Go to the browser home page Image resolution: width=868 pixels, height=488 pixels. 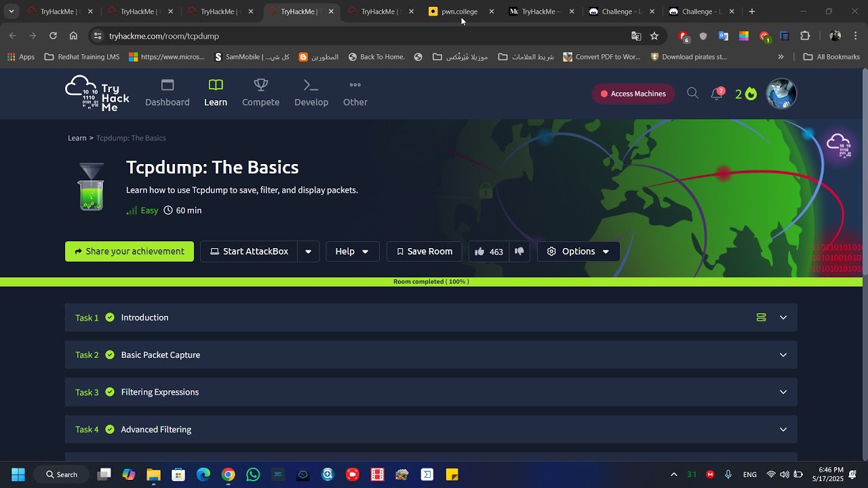point(73,36)
